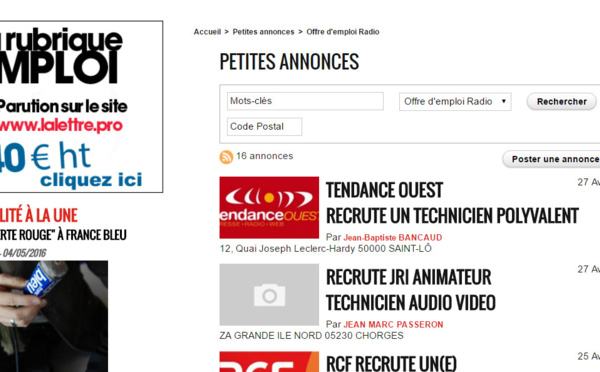This screenshot has height=372, width=600.
Task: Click the rubrique emploi advertisement banner
Action: tap(81, 107)
